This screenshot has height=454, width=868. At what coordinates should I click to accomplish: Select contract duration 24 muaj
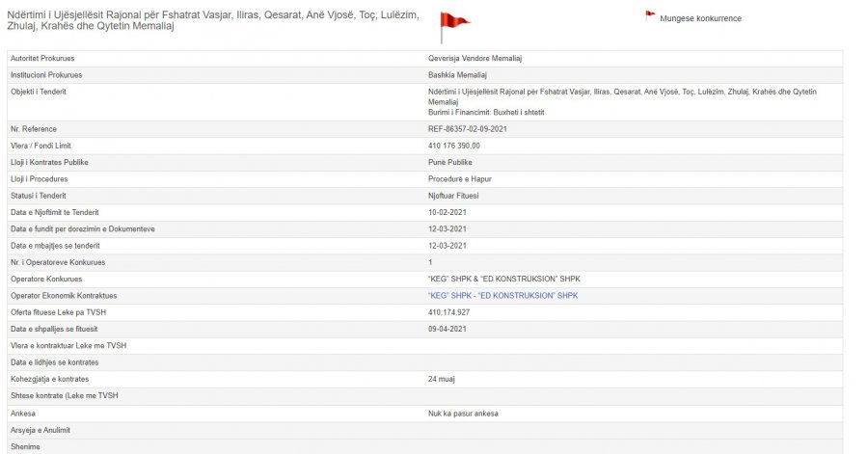tap(441, 380)
